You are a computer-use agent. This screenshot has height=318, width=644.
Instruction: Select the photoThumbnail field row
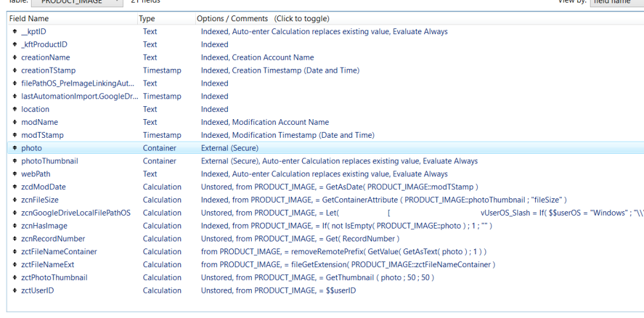tap(50, 161)
